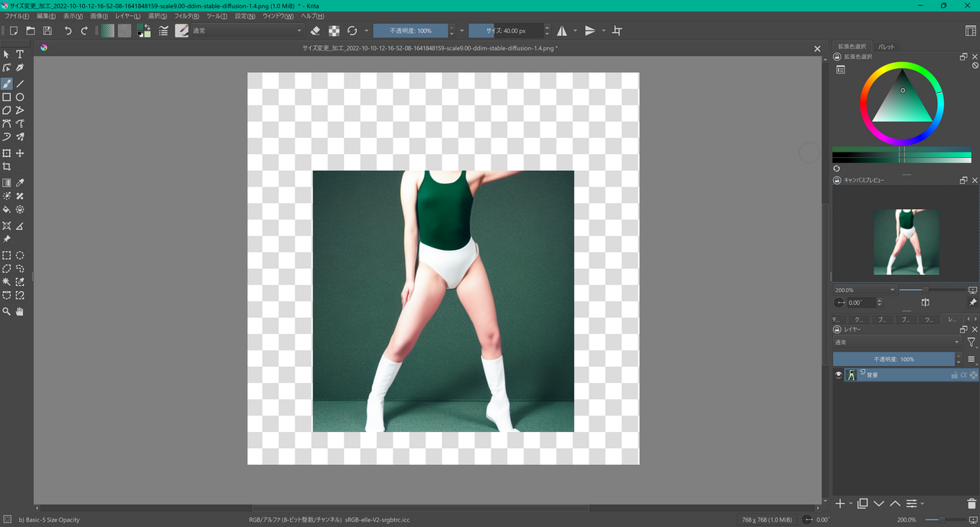Viewport: 980px width, 527px height.
Task: Hide the 背景 layer with the eye icon
Action: [838, 375]
